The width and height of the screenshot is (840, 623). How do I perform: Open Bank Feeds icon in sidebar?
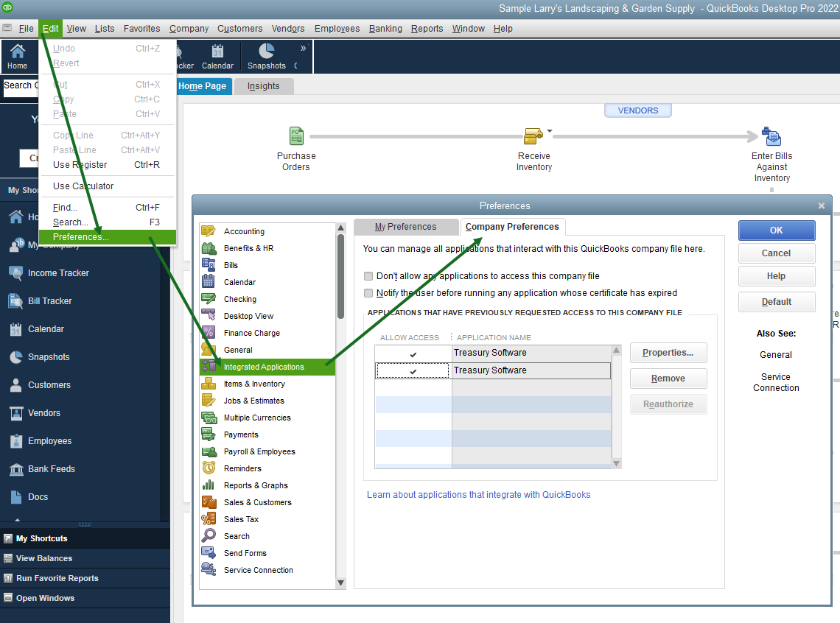pyautogui.click(x=16, y=469)
